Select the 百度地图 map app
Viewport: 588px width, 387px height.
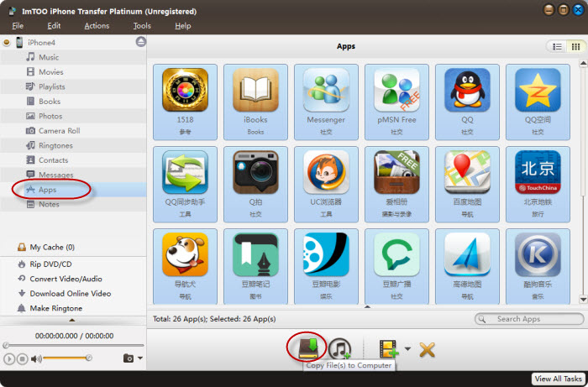(x=467, y=185)
